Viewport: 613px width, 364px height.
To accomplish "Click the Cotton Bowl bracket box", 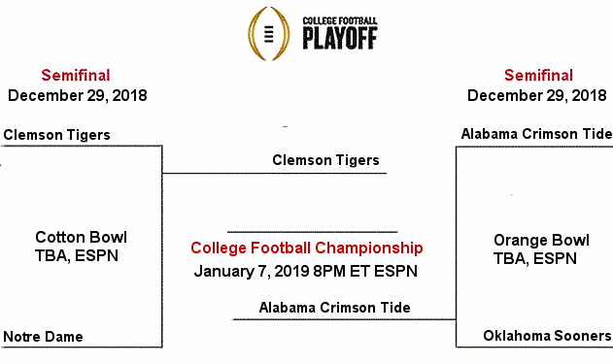I will [x=82, y=247].
